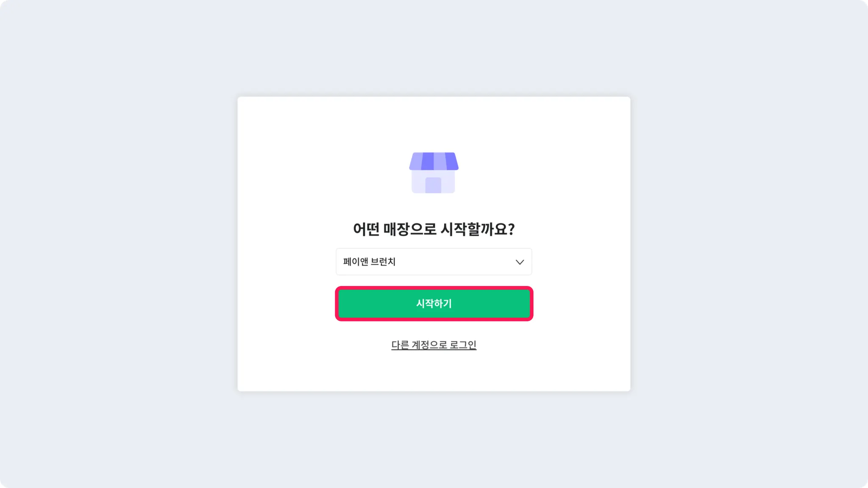868x488 pixels.
Task: Click the door of the store illustration
Action: coord(433,186)
